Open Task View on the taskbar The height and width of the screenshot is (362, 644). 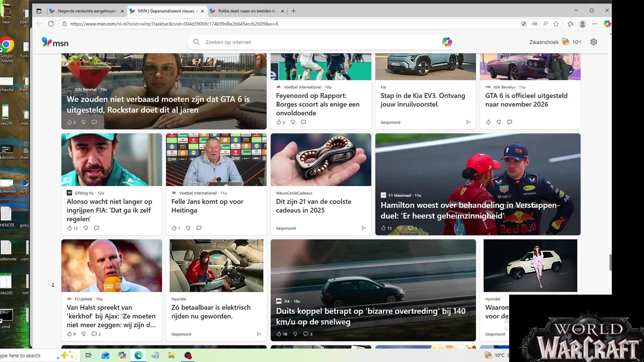click(89, 355)
